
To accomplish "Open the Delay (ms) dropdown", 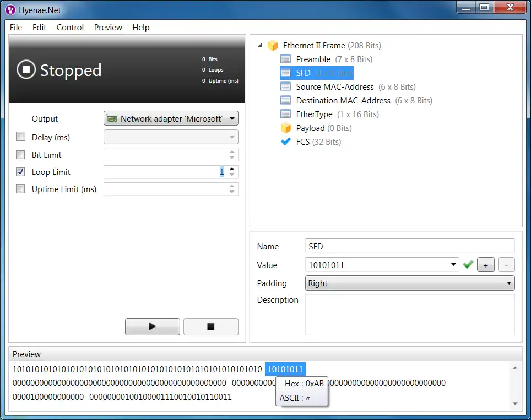I will (x=171, y=137).
